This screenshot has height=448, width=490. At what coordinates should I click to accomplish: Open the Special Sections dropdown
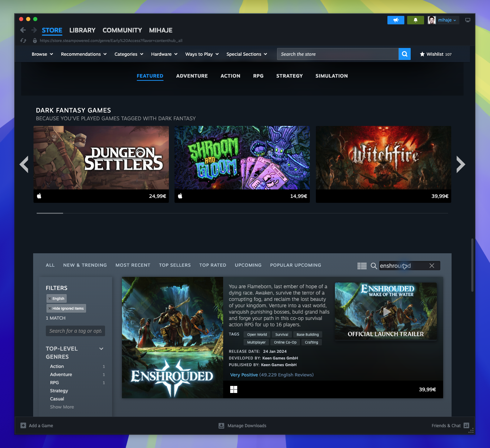(247, 54)
